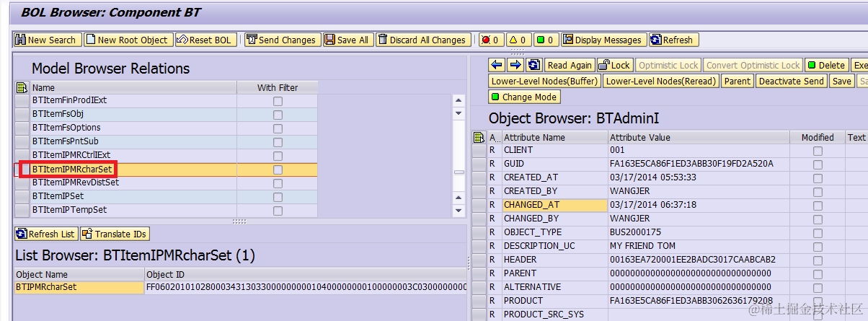Click Save in Object Browser toolbar
The height and width of the screenshot is (321, 868).
click(x=841, y=81)
